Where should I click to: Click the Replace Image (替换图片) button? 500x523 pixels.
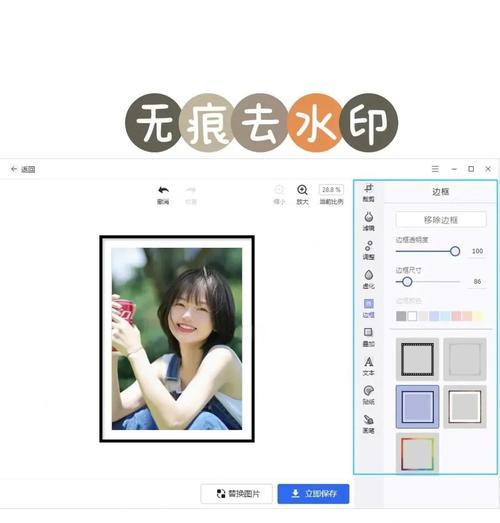(236, 493)
